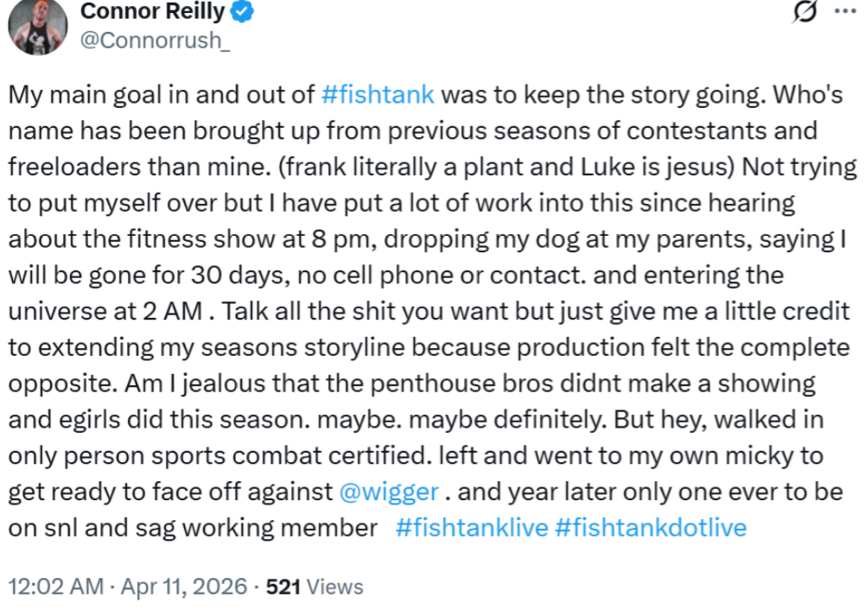Open the #fishtanklive hashtag
Image resolution: width=864 pixels, height=616 pixels.
(x=472, y=528)
